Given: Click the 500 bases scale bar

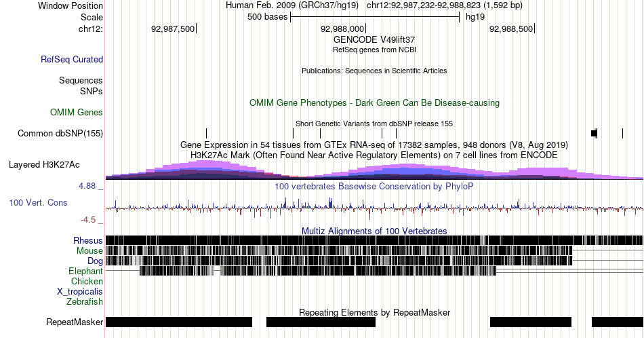Looking at the screenshot, I should [375, 17].
